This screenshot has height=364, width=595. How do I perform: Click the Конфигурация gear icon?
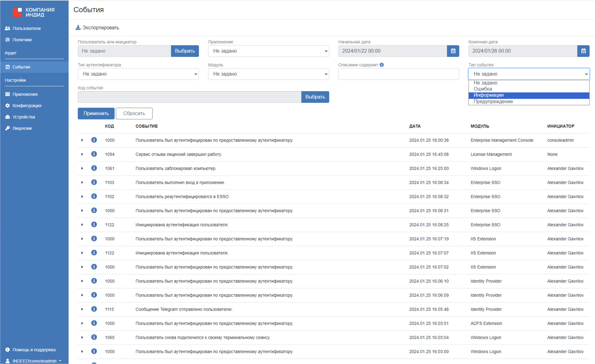(x=8, y=105)
